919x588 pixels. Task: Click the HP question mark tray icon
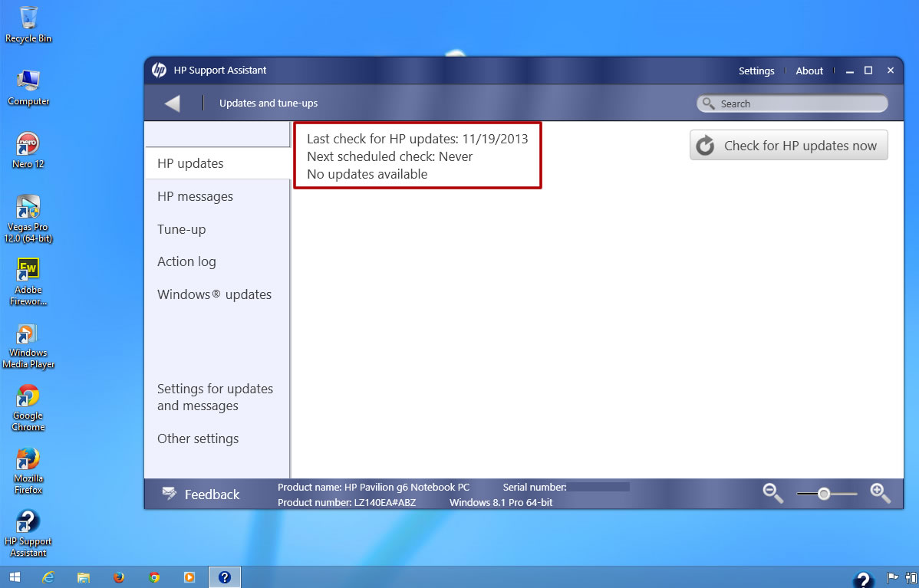[x=863, y=579]
